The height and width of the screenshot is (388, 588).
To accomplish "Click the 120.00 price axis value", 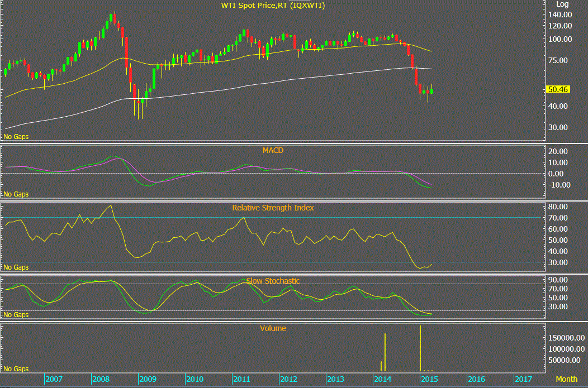I will coord(560,26).
